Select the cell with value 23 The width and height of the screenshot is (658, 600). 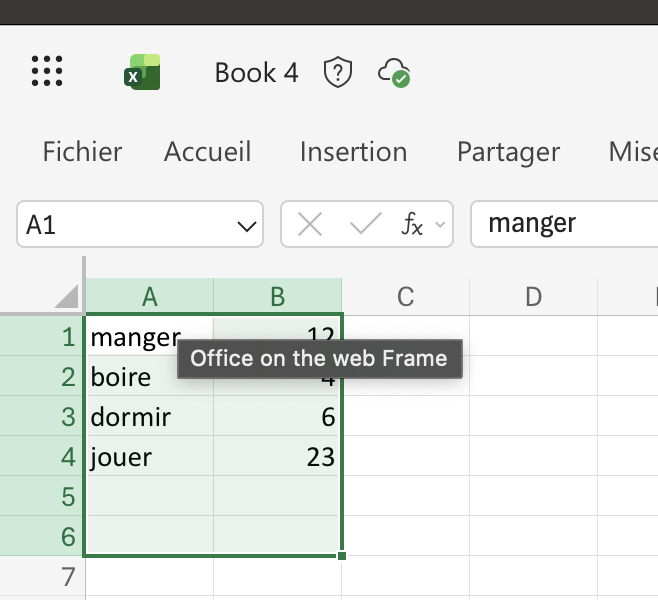[278, 457]
